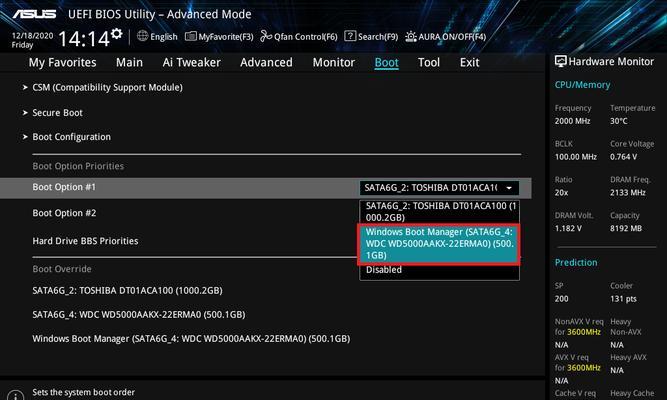The image size is (667, 400).
Task: Switch to the Main tab
Action: click(129, 63)
